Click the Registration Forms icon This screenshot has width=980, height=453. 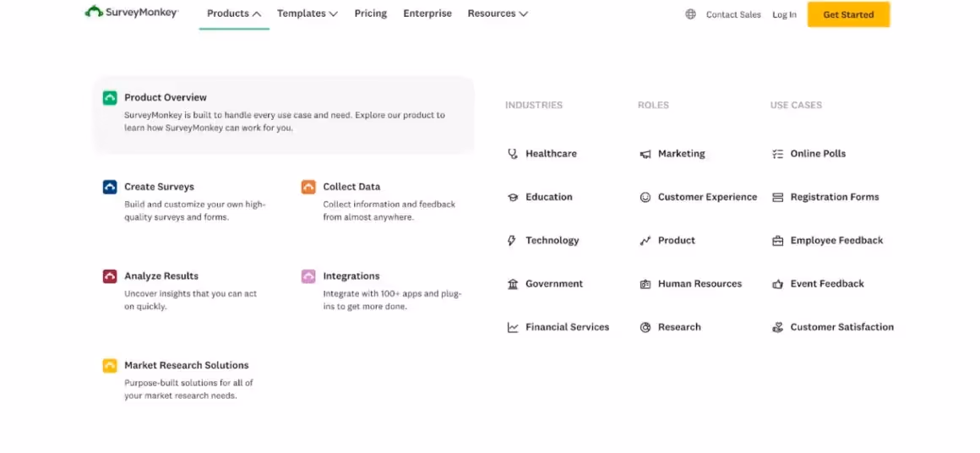777,198
